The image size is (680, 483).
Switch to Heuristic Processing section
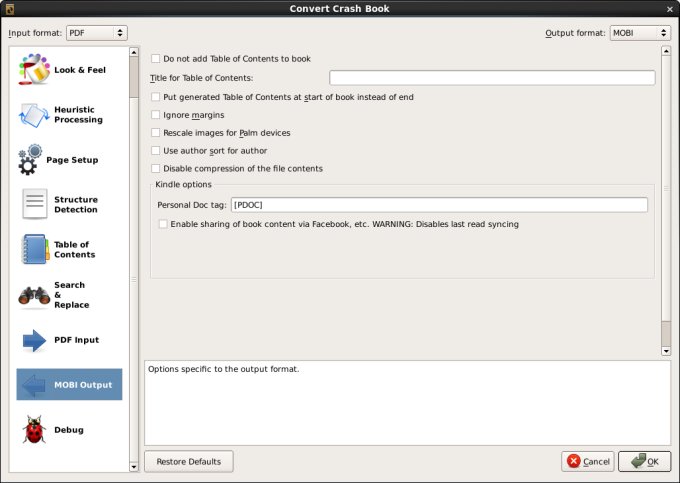click(x=78, y=114)
